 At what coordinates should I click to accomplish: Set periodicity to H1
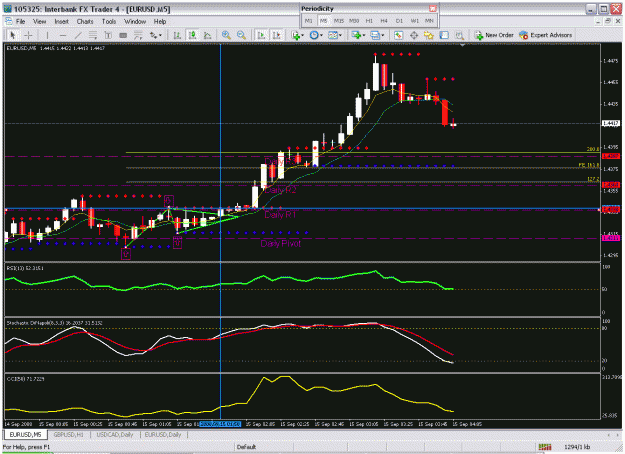point(369,21)
